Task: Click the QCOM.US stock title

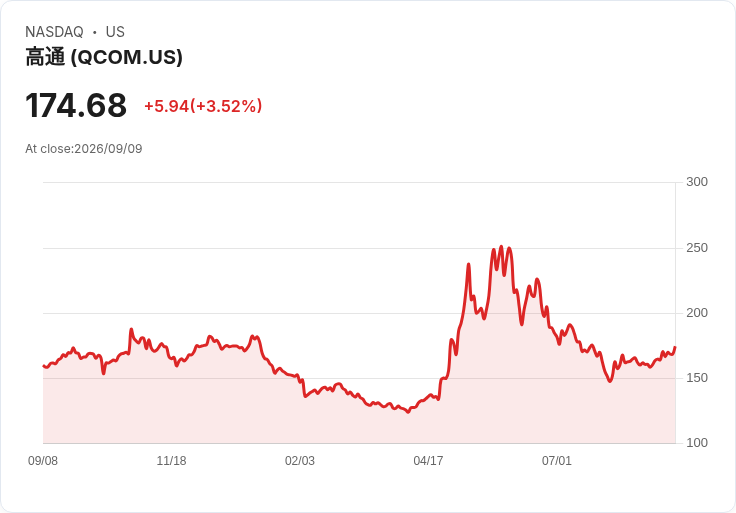Action: tap(104, 57)
